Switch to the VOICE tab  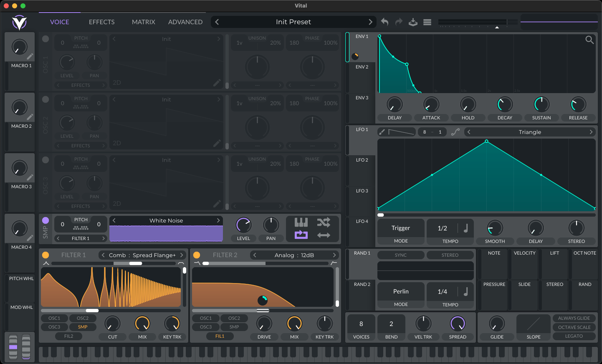(60, 22)
